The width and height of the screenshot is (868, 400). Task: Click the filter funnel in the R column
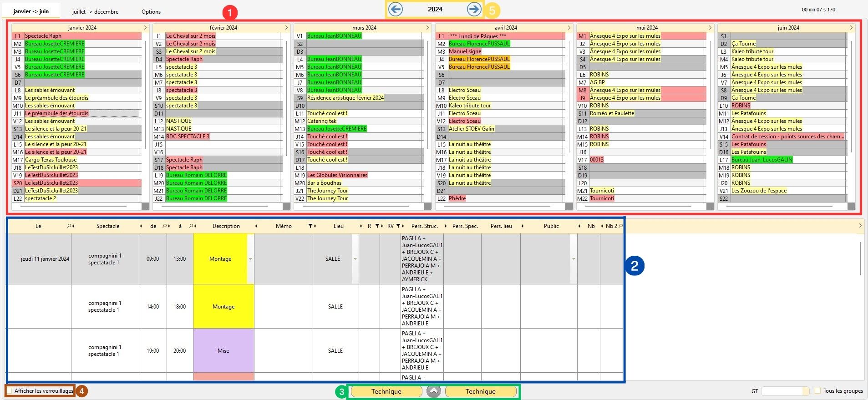click(x=377, y=226)
